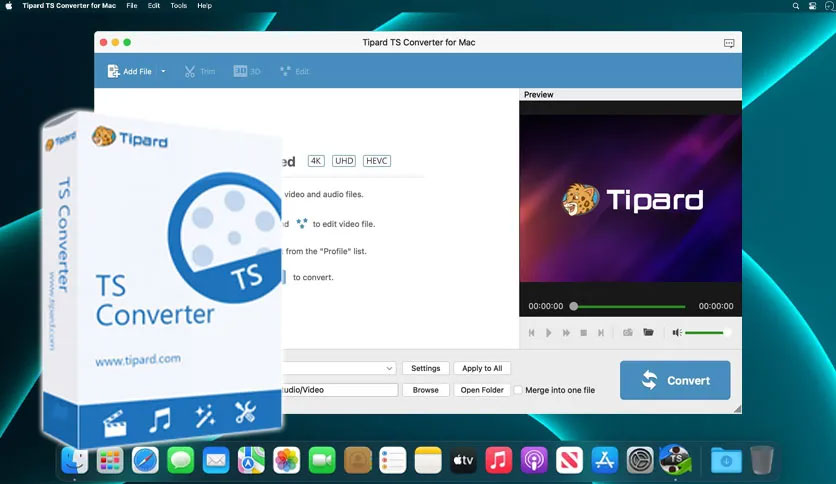Click the HEVC badge
836x484 pixels.
pos(376,161)
